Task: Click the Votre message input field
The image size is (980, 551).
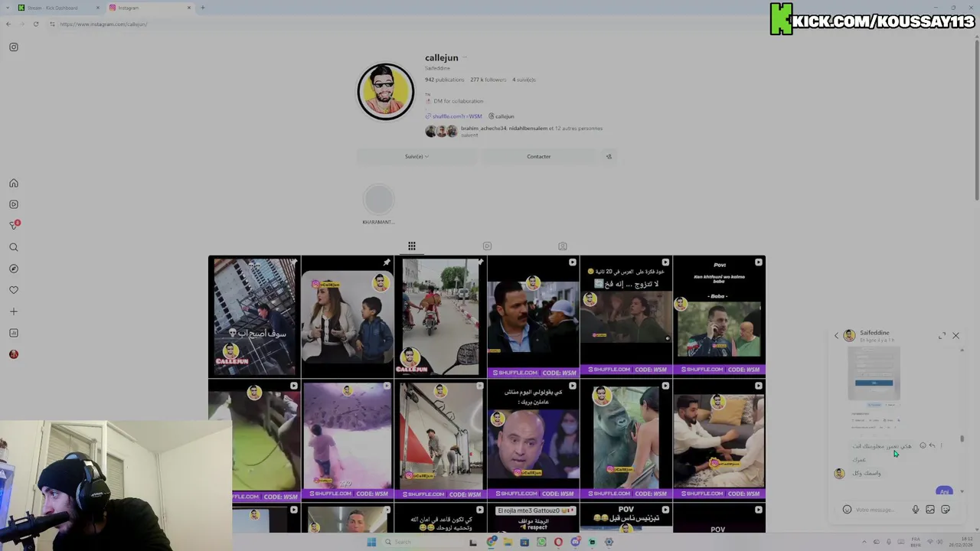Action: coord(880,510)
